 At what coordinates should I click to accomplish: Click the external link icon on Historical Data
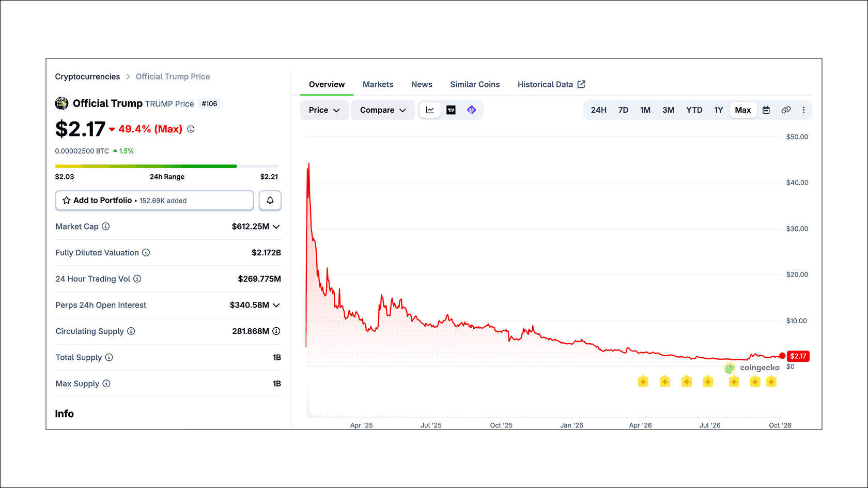pyautogui.click(x=581, y=84)
